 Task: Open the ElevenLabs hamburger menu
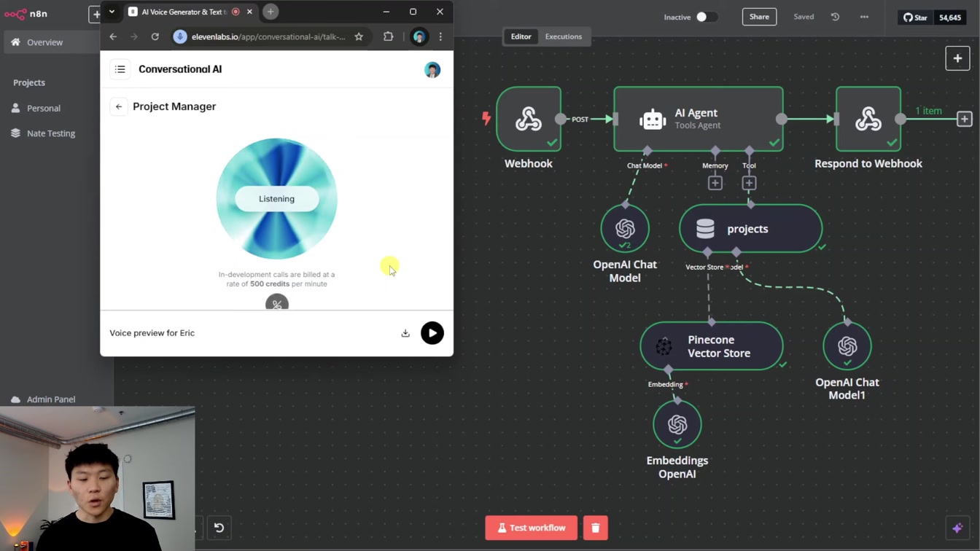(x=120, y=69)
